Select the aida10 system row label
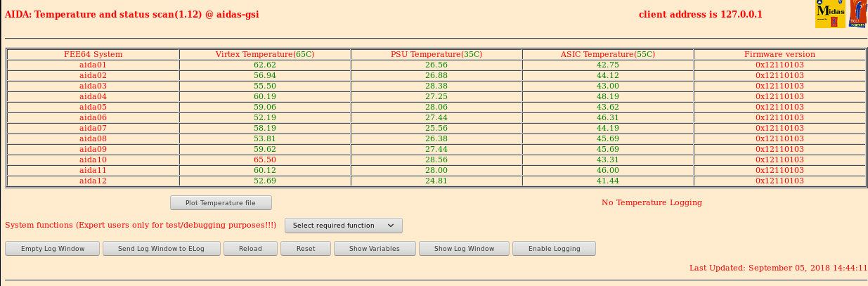The height and width of the screenshot is (286, 868). click(93, 160)
